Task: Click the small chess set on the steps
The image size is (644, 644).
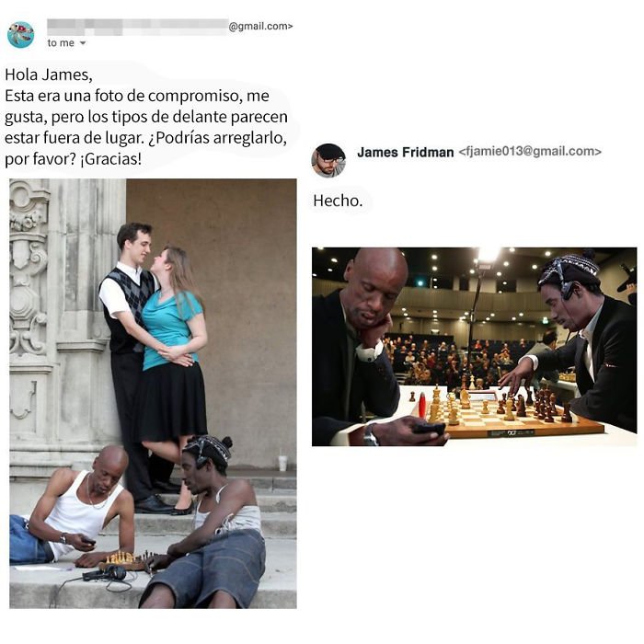Action: tap(127, 561)
